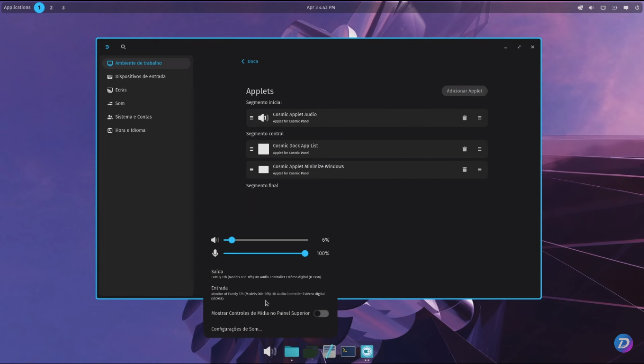
Task: Click the Cosmic Applet Audio title text
Action: click(295, 114)
